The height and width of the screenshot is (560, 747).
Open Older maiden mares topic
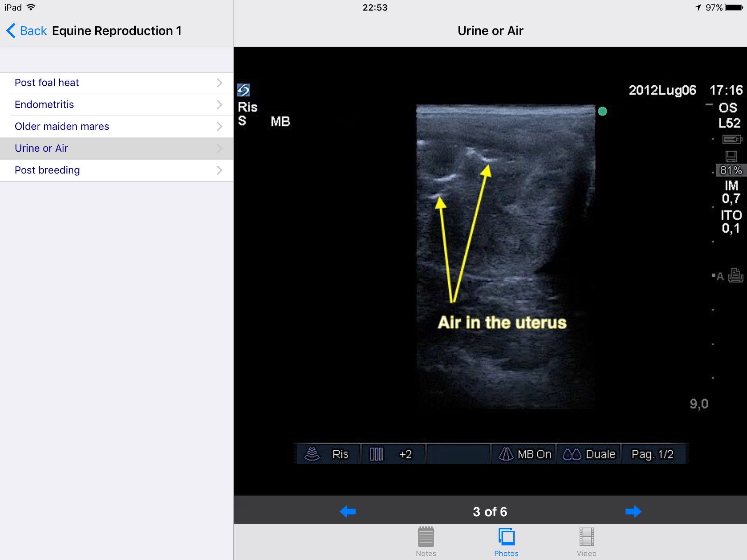pos(117,127)
